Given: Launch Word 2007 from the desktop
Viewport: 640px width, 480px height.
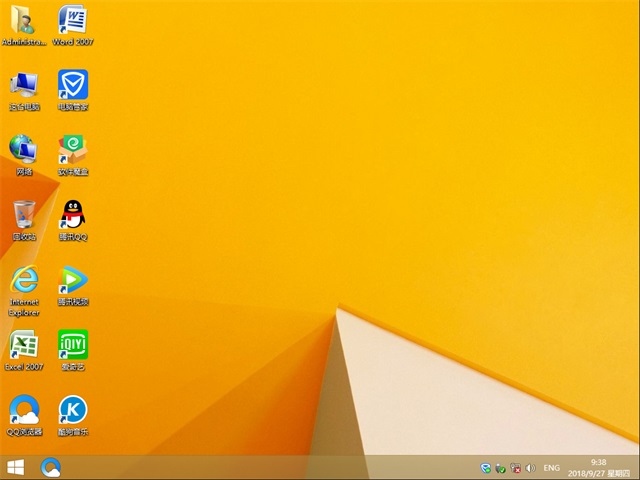Looking at the screenshot, I should 72,20.
